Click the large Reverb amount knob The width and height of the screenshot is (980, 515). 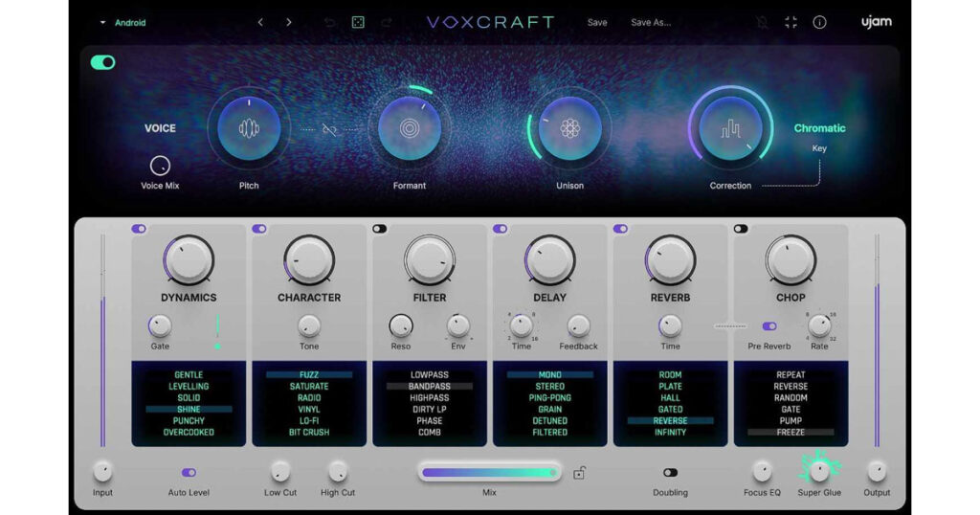670,260
